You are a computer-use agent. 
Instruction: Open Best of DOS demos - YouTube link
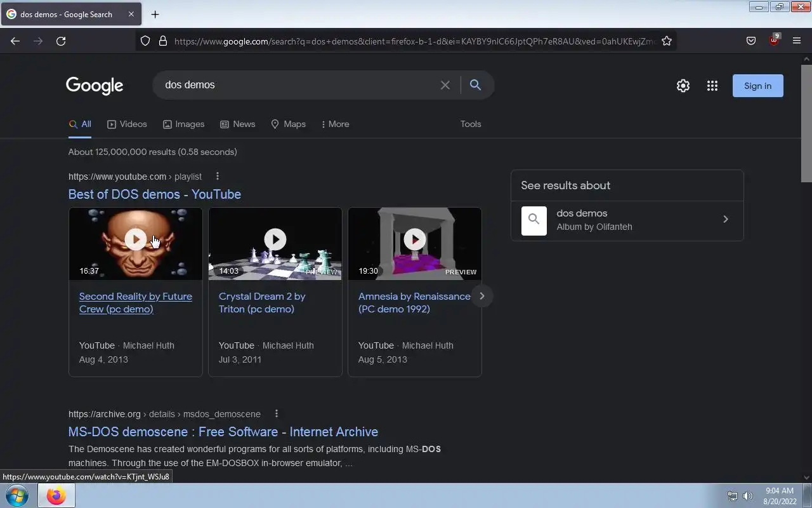155,194
